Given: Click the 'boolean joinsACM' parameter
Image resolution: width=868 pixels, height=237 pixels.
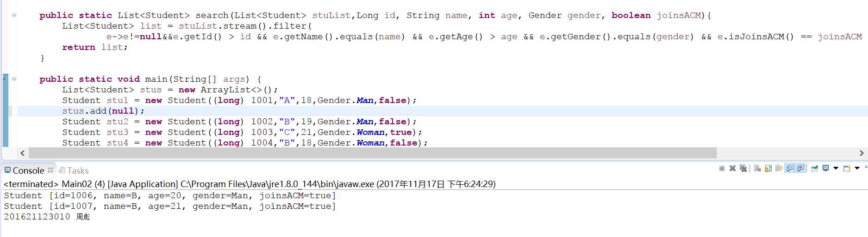Looking at the screenshot, I should pos(656,15).
